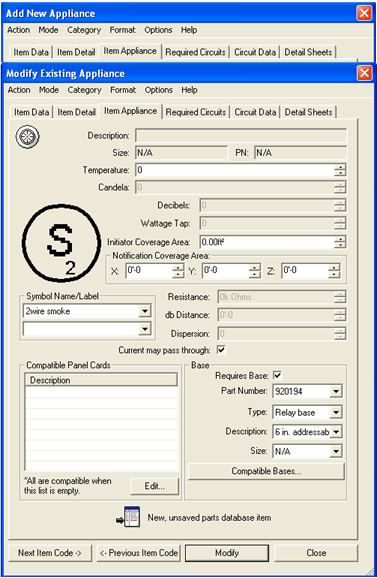377x578 pixels.
Task: Switch to Item Detail tab in Modify window
Action: (77, 112)
